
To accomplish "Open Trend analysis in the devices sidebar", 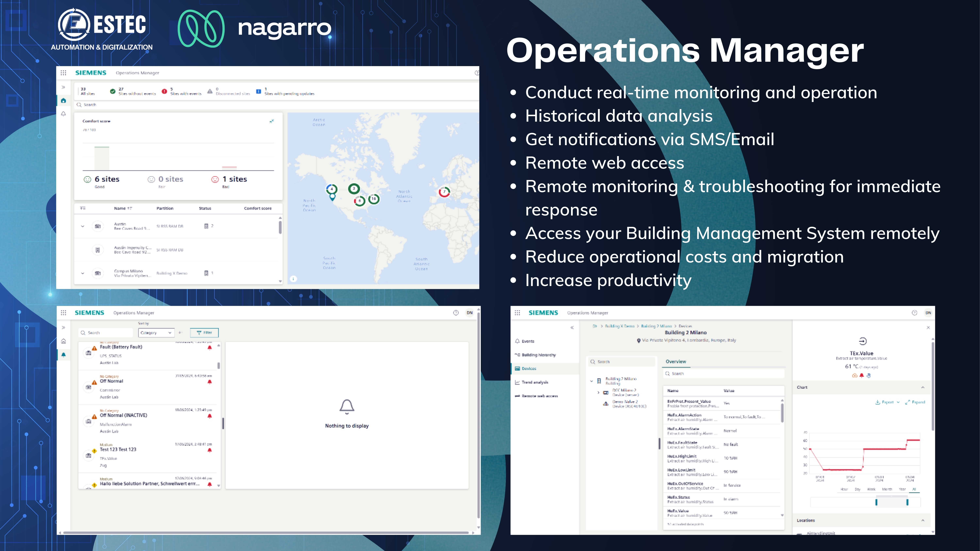I will (x=535, y=382).
